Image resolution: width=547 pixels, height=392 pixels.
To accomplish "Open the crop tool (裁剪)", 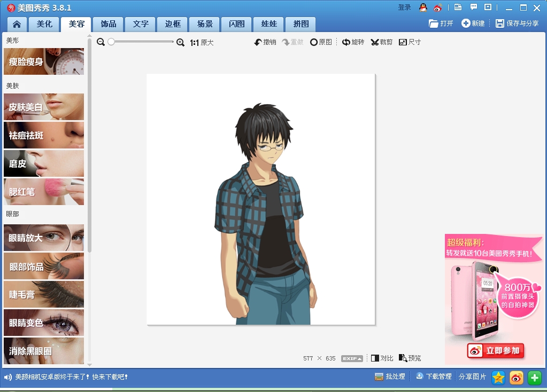I will 382,42.
